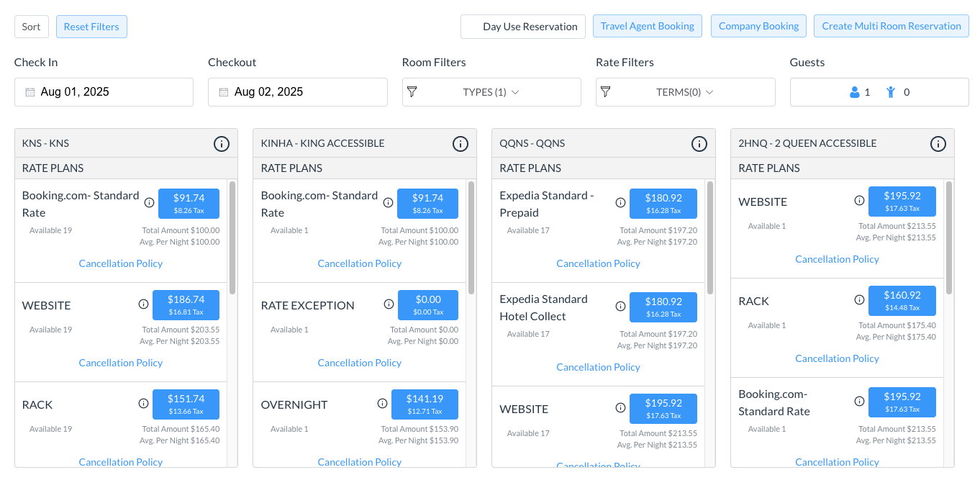Toggle the Day Use Reservation option
The height and width of the screenshot is (498, 980).
coord(523,27)
